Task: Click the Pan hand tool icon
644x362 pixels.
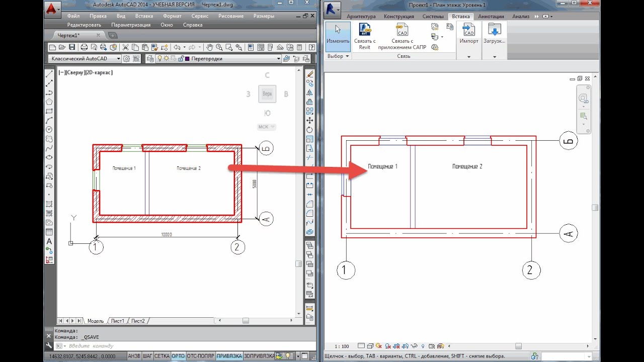Action: coord(210,47)
